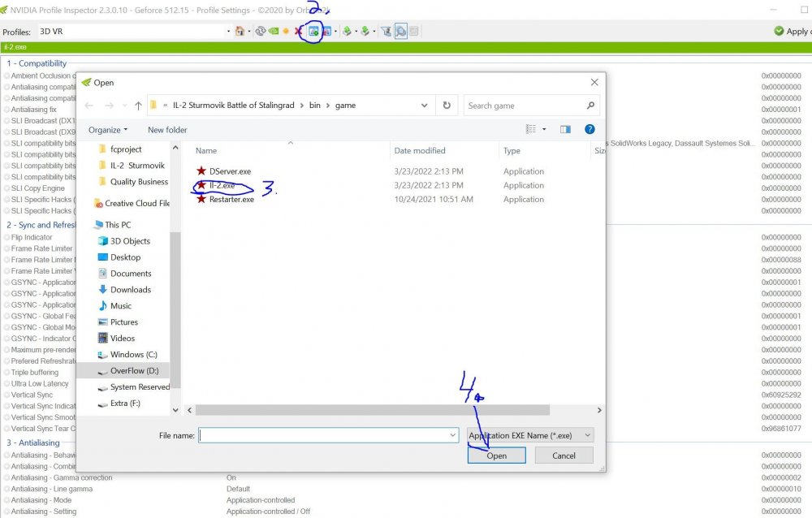Viewport: 812px width, 518px height.
Task: Add application to current profile icon
Action: pyautogui.click(x=313, y=31)
